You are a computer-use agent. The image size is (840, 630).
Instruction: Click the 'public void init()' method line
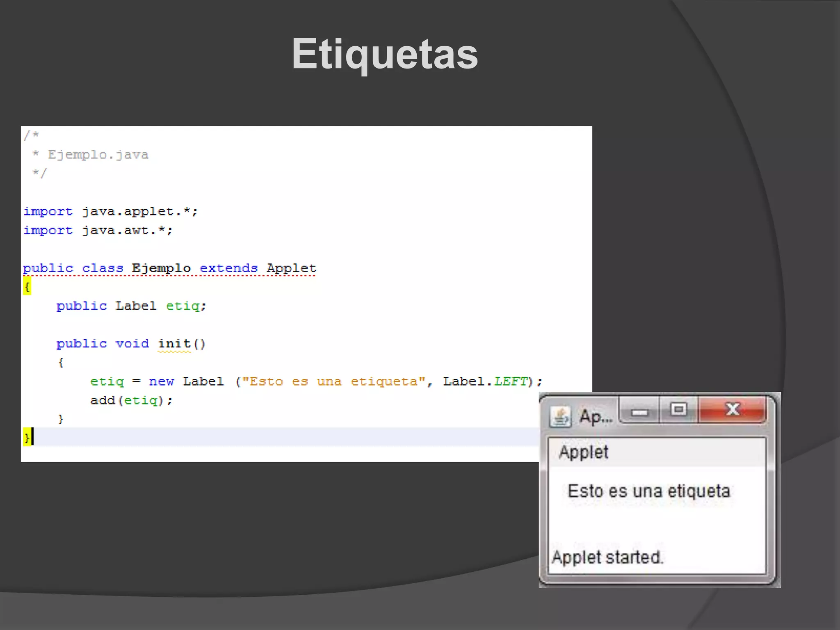(x=131, y=344)
